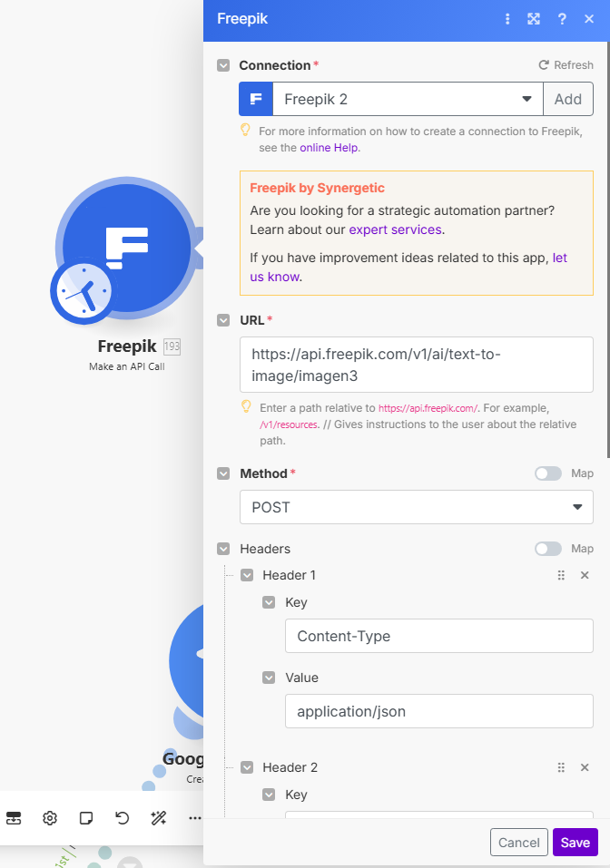Open more options in bottom toolbar
This screenshot has height=868, width=610.
(x=194, y=817)
